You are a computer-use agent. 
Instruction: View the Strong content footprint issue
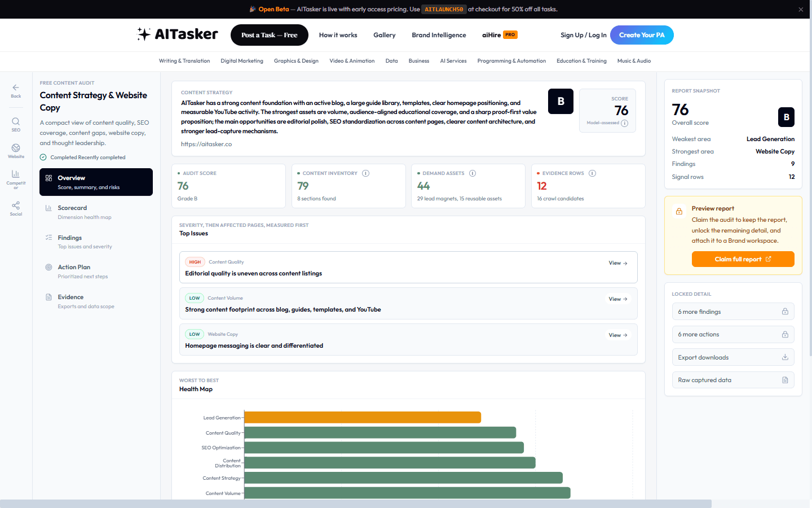(618, 299)
